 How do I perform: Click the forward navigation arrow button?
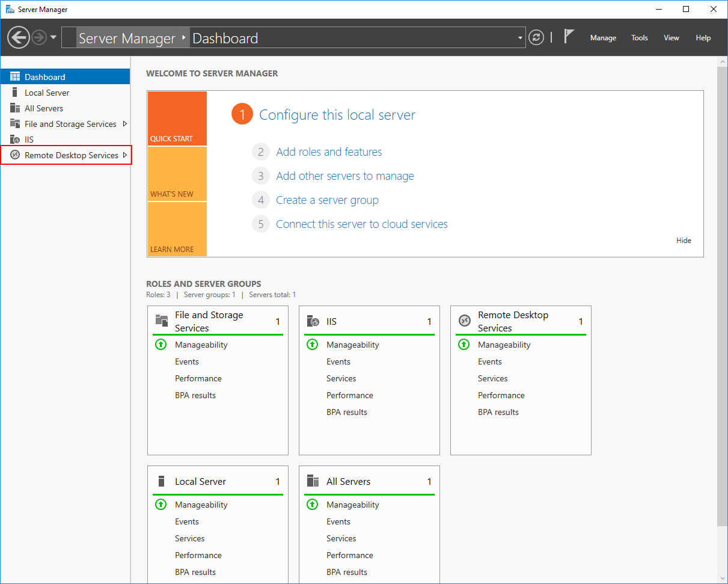[39, 38]
